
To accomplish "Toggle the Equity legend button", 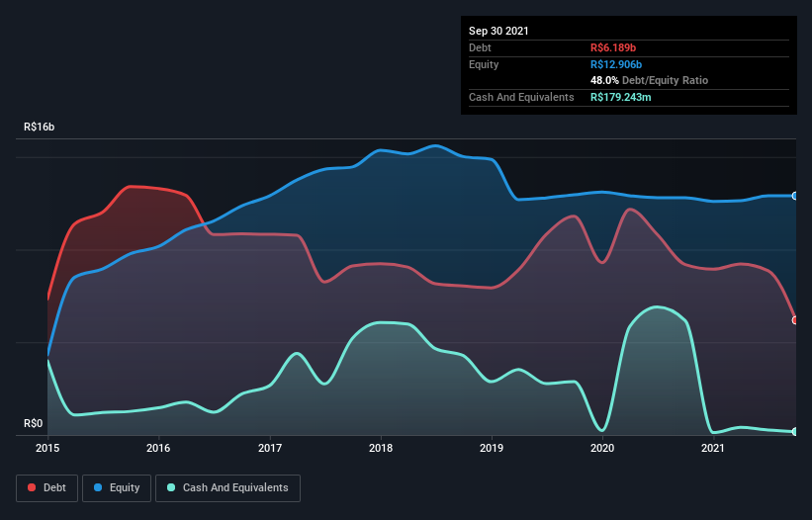I will 117,488.
